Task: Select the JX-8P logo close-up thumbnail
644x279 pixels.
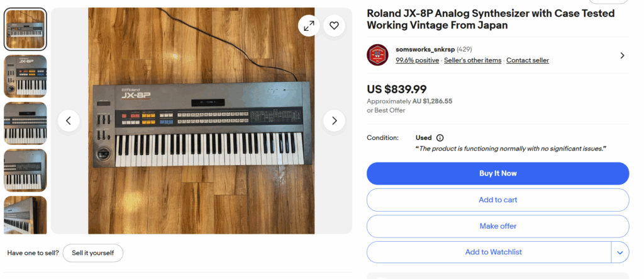Action: [x=25, y=76]
